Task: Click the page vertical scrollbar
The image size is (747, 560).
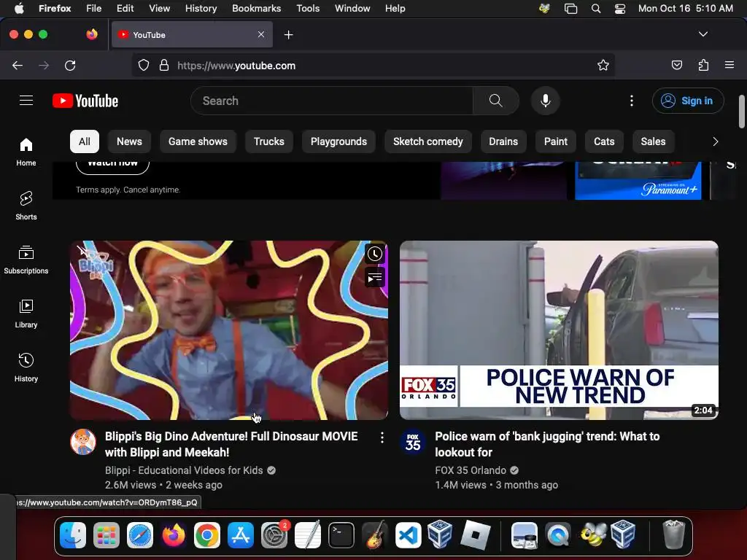Action: point(742,112)
